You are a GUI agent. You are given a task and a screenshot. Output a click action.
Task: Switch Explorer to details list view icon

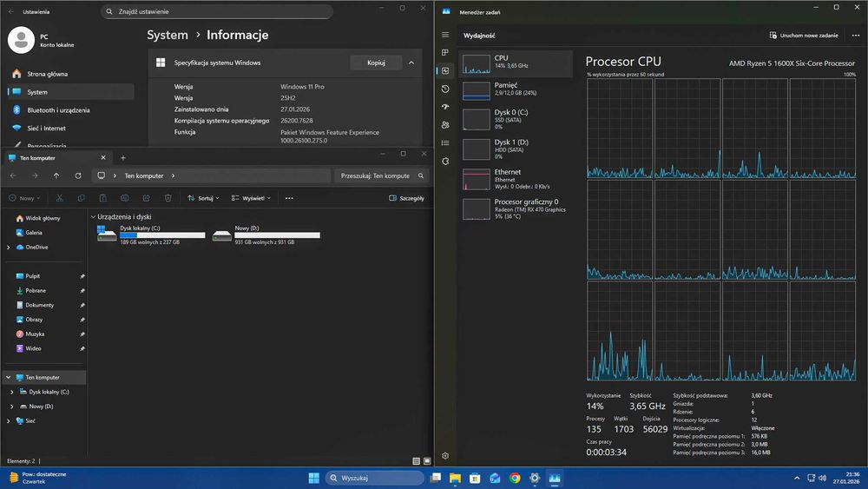pos(417,460)
